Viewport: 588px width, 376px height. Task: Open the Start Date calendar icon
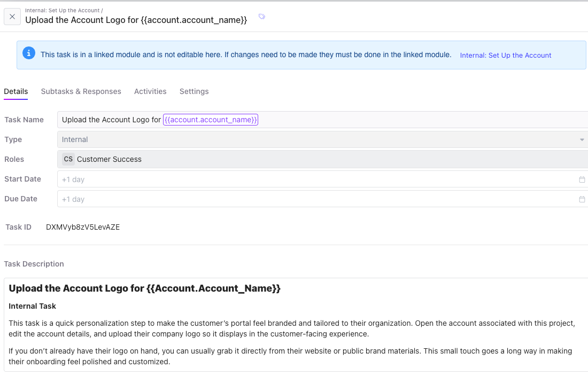point(582,179)
